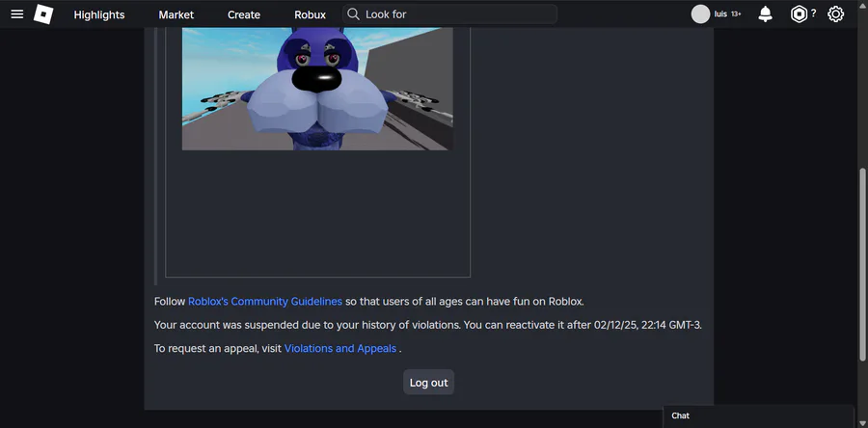Open the Create tab

244,14
